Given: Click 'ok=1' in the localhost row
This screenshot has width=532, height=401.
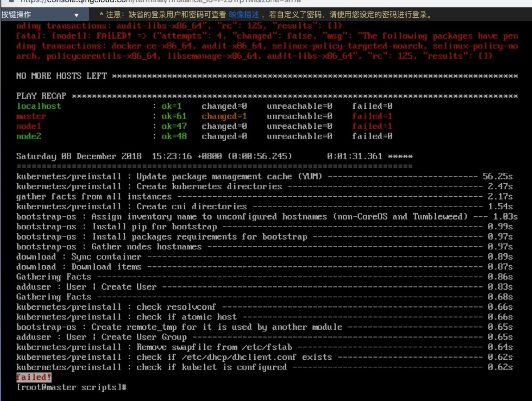Looking at the screenshot, I should tap(172, 106).
